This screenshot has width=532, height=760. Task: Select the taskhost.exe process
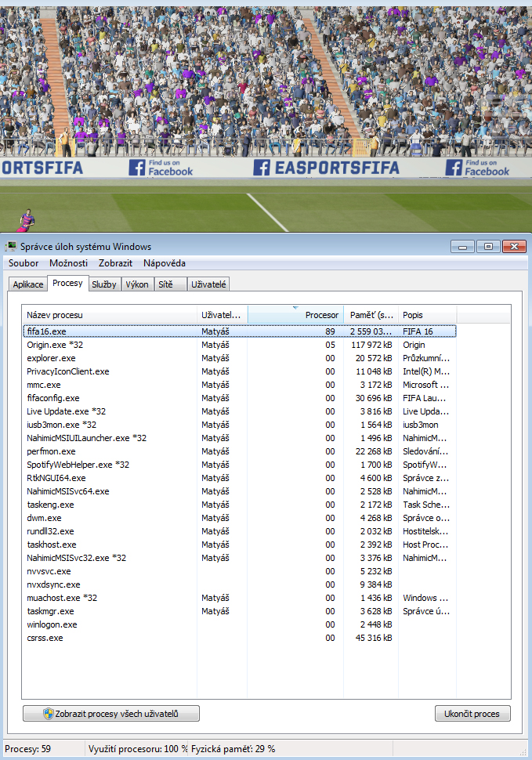pyautogui.click(x=239, y=545)
